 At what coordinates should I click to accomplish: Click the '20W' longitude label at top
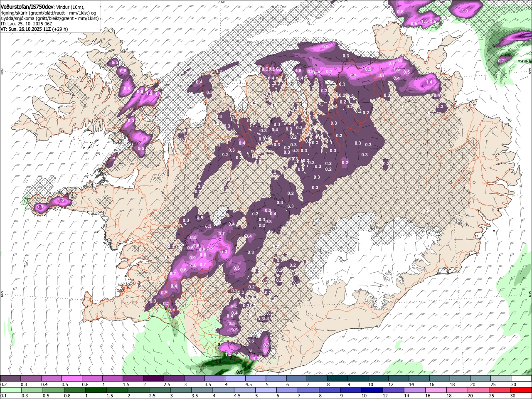[221, 2]
